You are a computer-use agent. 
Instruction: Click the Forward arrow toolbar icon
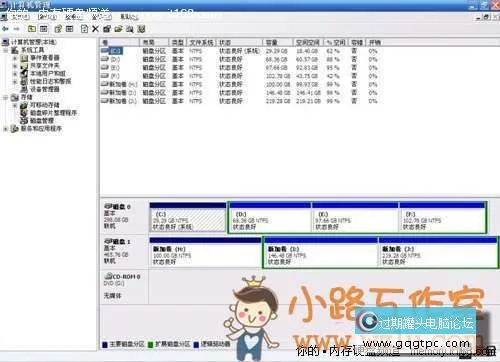(x=17, y=29)
